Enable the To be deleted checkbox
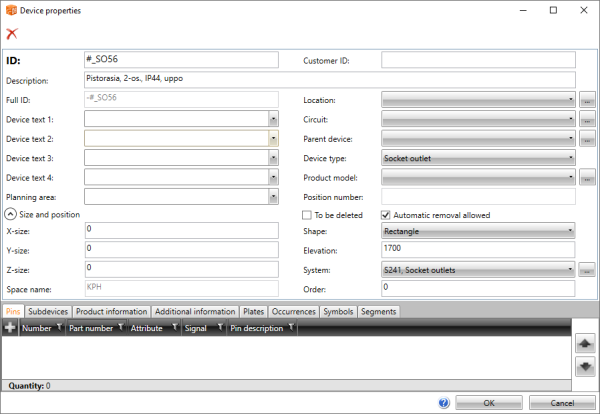 click(x=308, y=215)
